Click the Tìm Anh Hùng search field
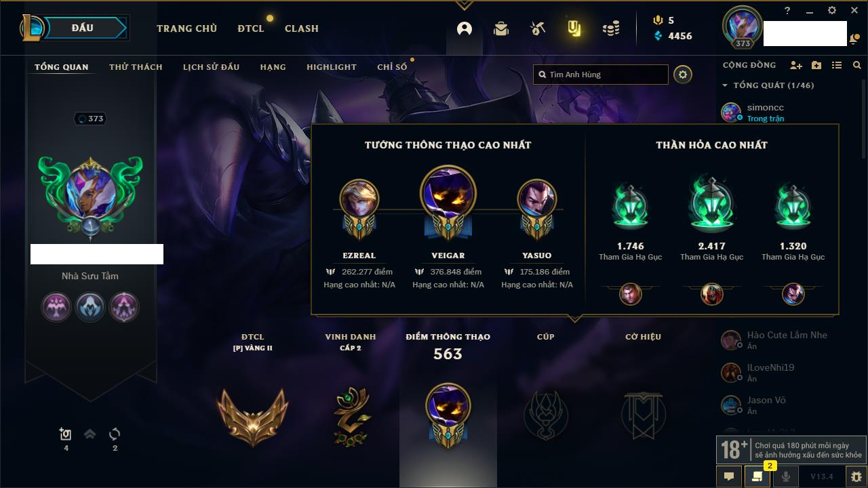The width and height of the screenshot is (868, 488). pos(601,75)
